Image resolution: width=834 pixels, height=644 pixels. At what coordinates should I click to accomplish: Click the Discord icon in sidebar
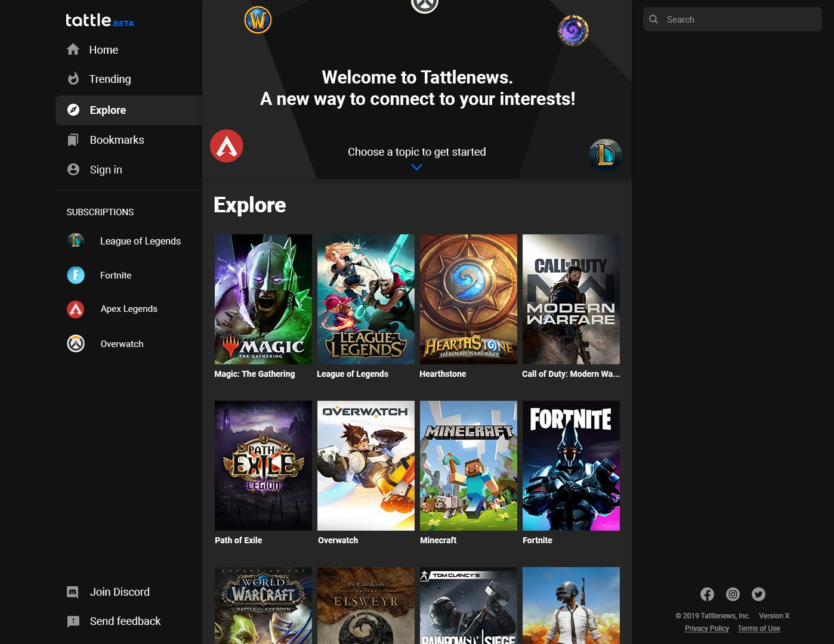(73, 592)
